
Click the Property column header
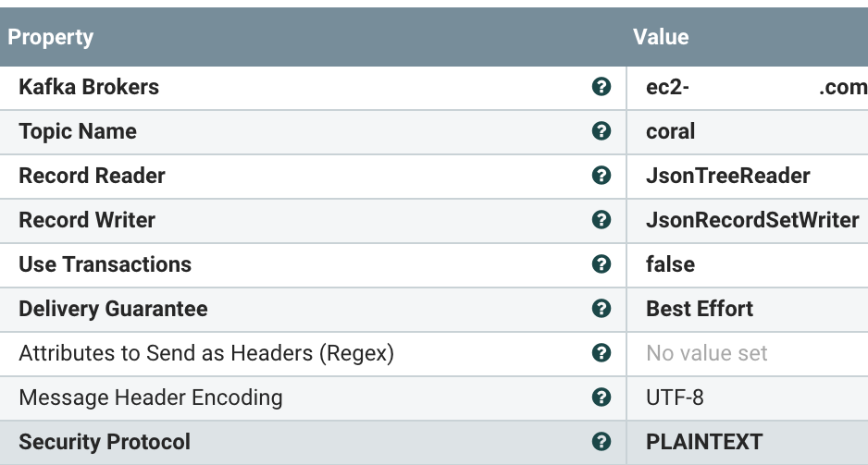[50, 37]
